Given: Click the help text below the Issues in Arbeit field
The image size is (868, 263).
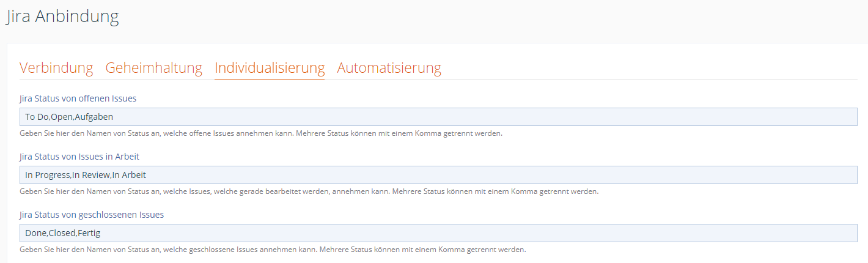Looking at the screenshot, I should (x=309, y=191).
